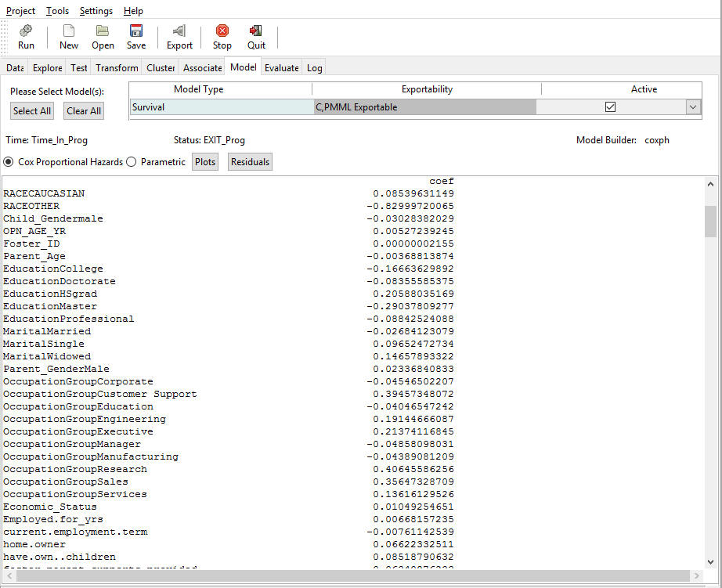
Task: Click the Active column header
Action: 644,89
